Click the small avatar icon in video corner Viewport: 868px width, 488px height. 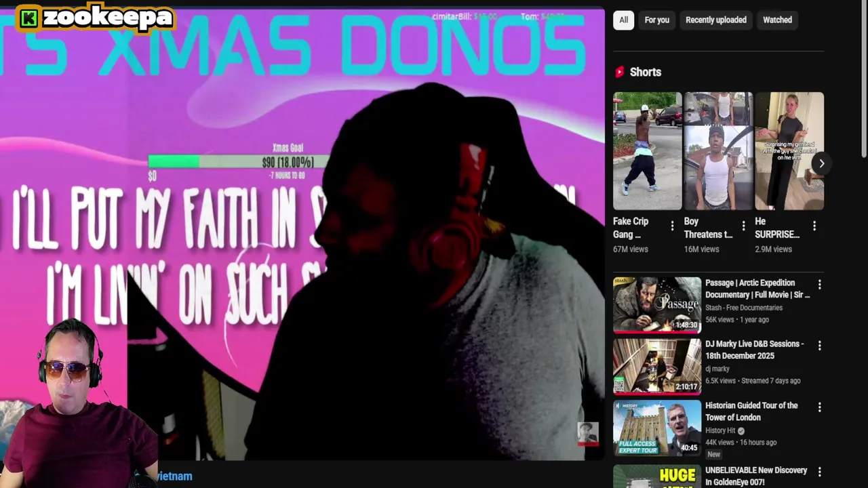point(587,434)
